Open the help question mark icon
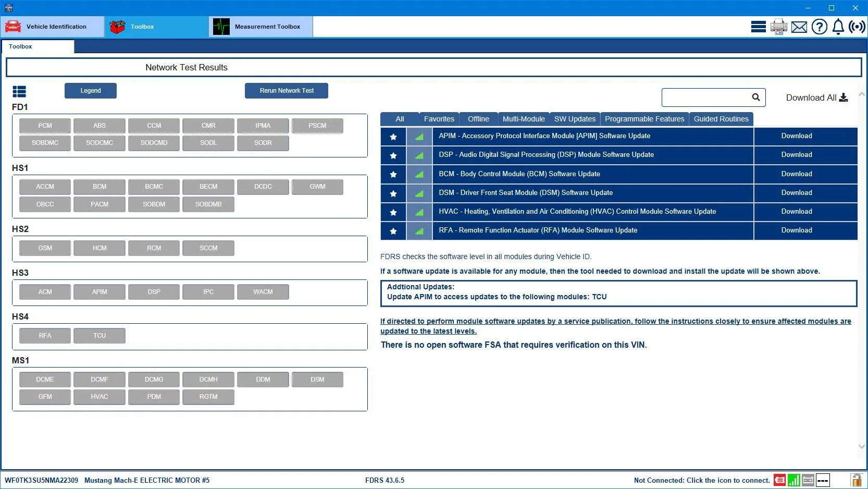Screen dimensions: 868x489 819,27
